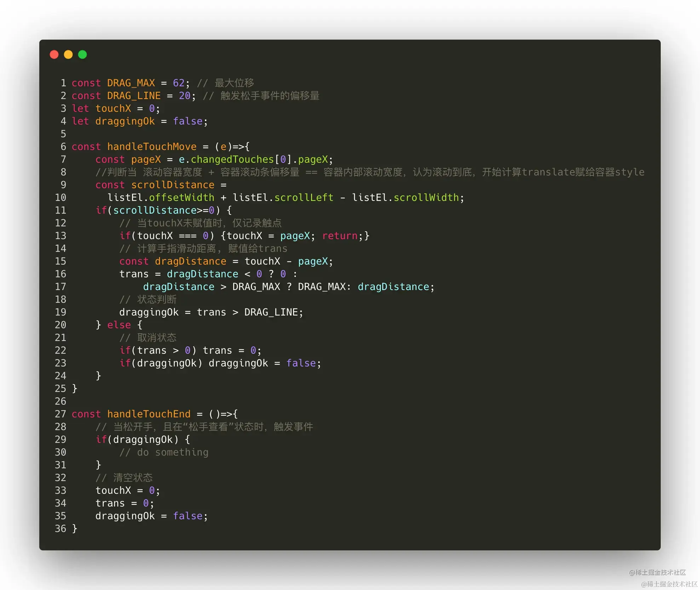Click the red close dot
This screenshot has width=700, height=590.
(54, 54)
